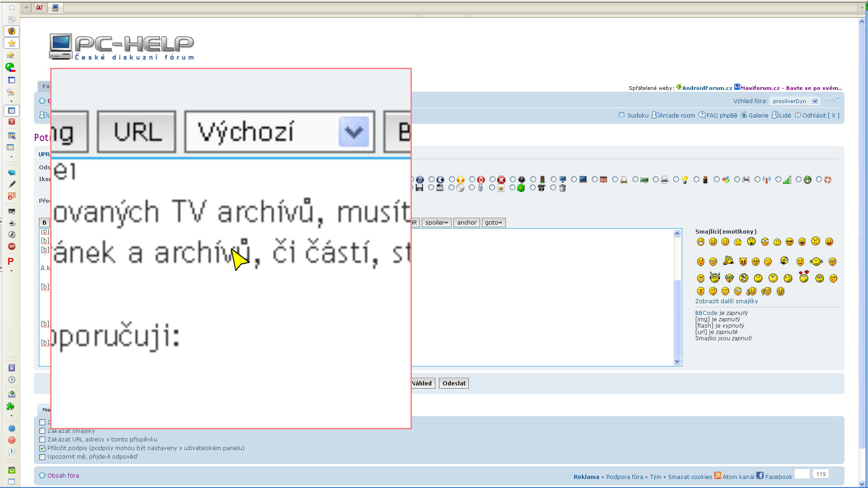This screenshot has width=868, height=488.
Task: Click the Java coffee cup icon in the sidebar
Action: point(12,223)
